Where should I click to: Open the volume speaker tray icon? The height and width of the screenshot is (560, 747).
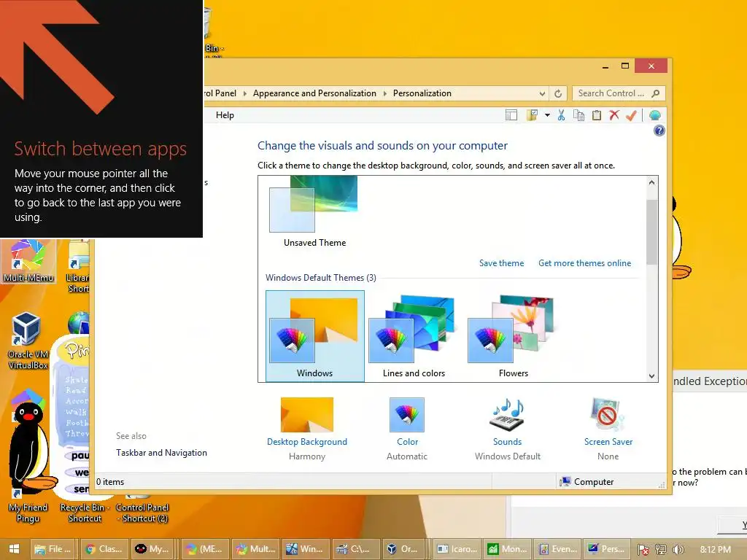point(678,550)
